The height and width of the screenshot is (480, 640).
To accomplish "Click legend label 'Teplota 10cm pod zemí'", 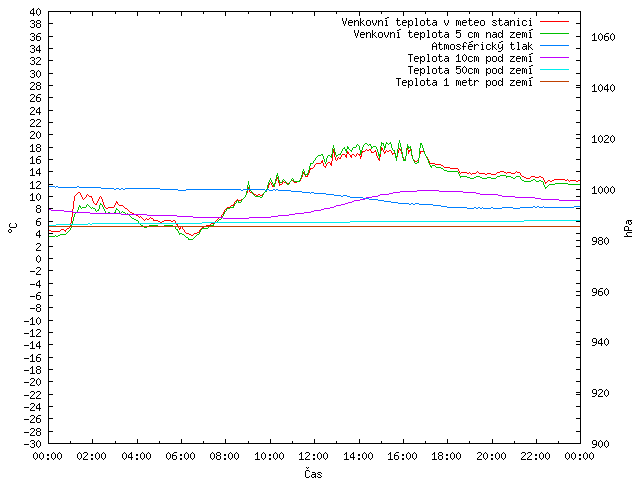I will tap(470, 58).
